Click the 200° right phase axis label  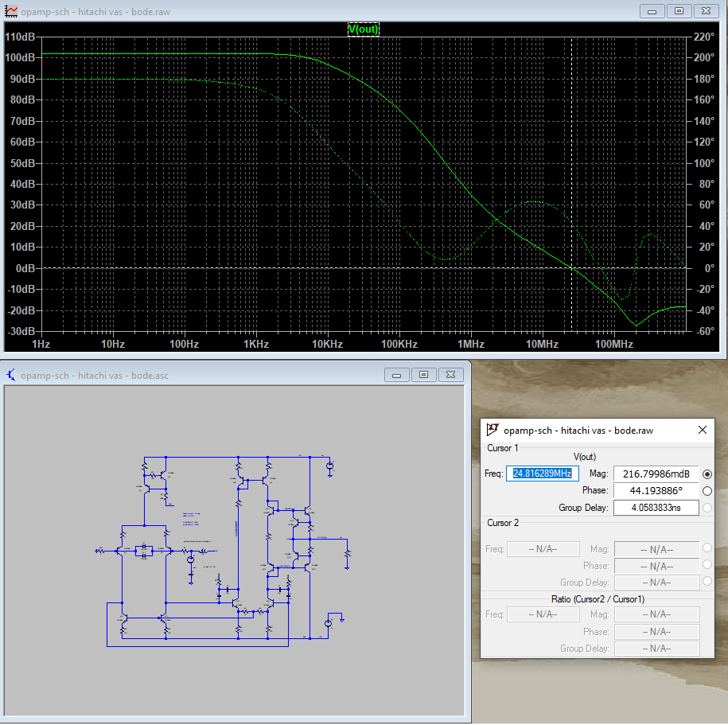(704, 57)
